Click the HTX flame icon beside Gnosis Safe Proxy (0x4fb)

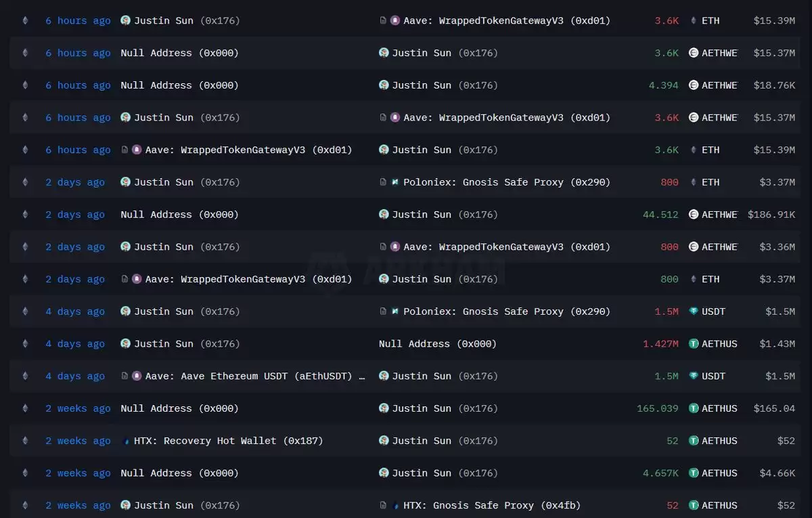tap(396, 506)
